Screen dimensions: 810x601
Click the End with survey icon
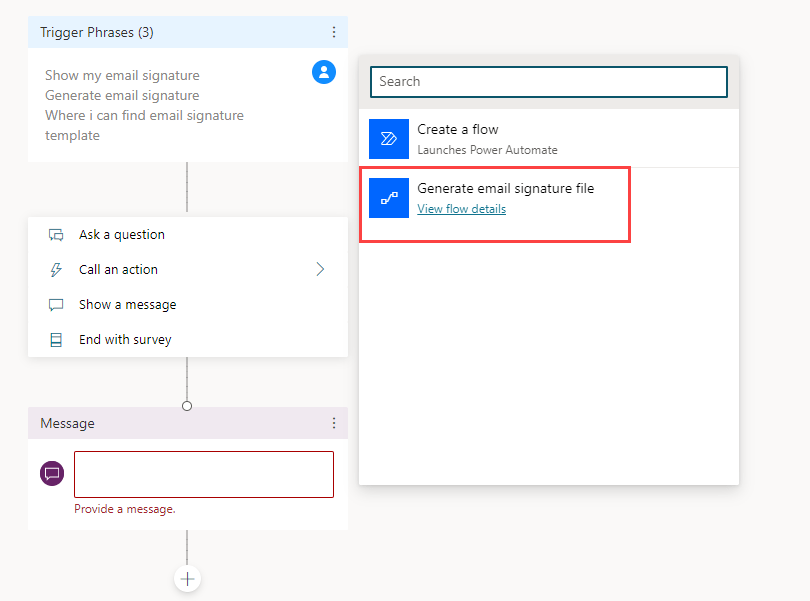[56, 340]
